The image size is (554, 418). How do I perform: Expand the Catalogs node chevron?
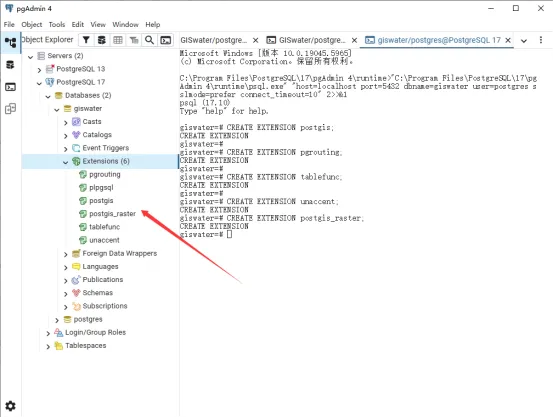(65, 136)
